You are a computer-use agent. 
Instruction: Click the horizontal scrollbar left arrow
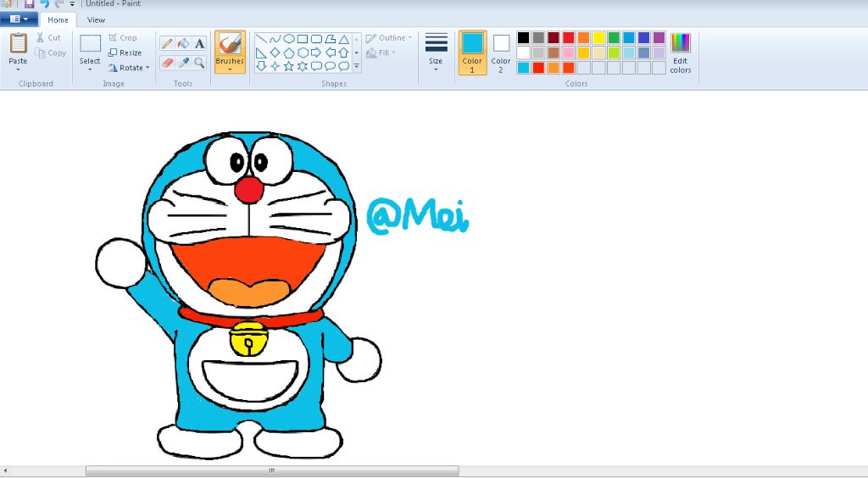click(5, 471)
